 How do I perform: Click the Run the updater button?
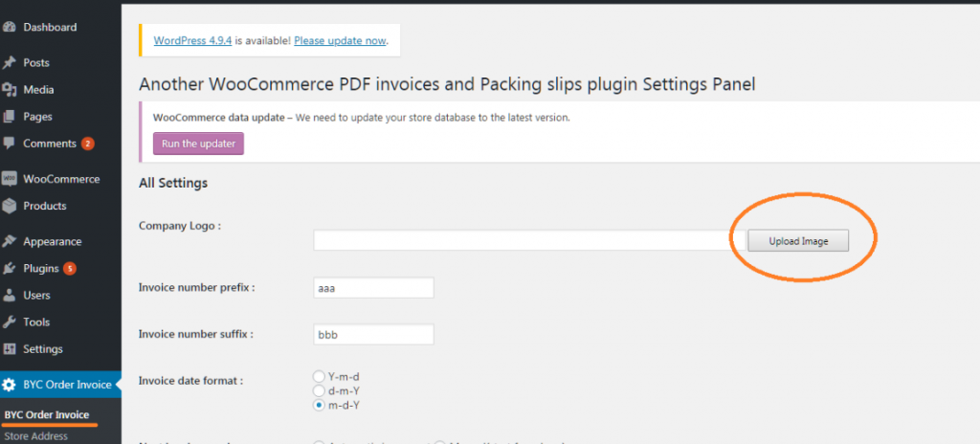pyautogui.click(x=198, y=144)
